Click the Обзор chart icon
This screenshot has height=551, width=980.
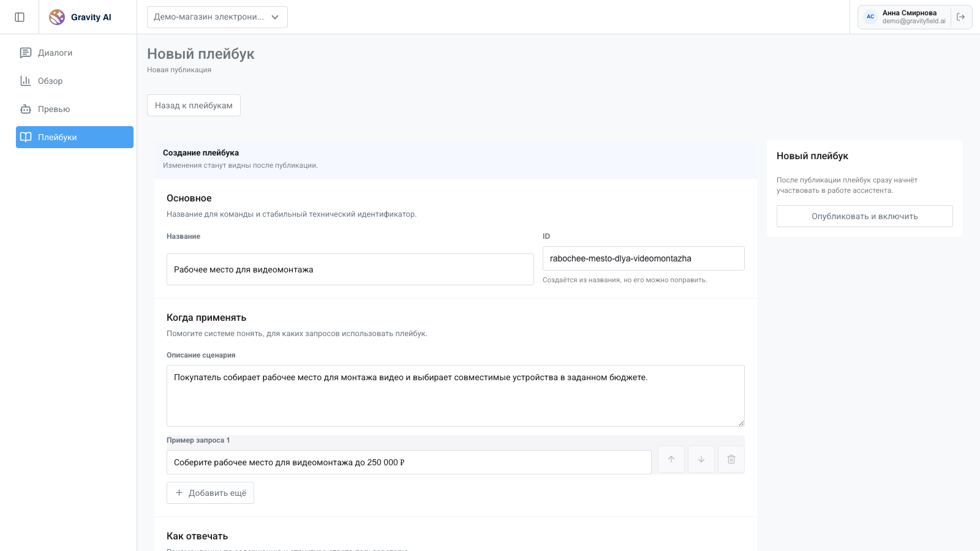(26, 81)
